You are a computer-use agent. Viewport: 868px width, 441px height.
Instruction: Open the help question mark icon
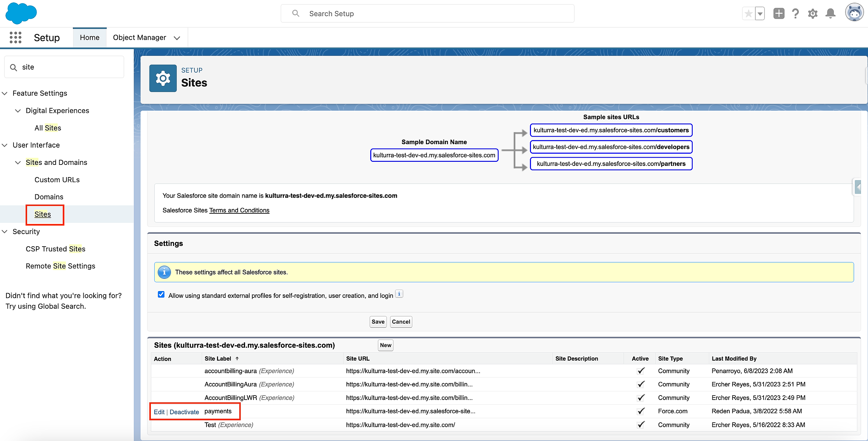[795, 14]
